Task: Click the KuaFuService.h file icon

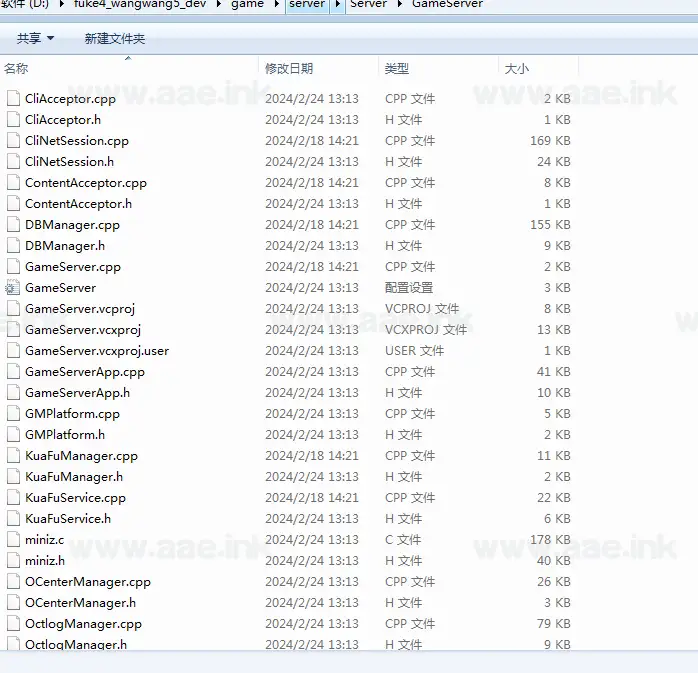Action: point(13,518)
